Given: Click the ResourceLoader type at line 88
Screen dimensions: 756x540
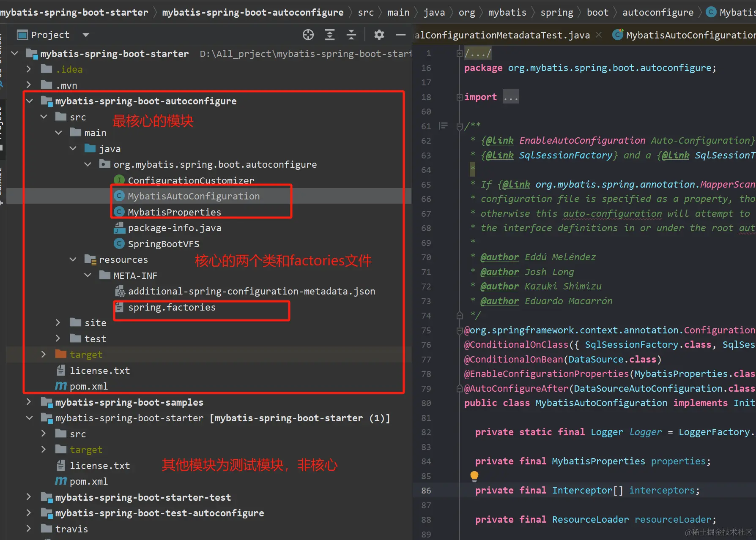Looking at the screenshot, I should coord(590,520).
